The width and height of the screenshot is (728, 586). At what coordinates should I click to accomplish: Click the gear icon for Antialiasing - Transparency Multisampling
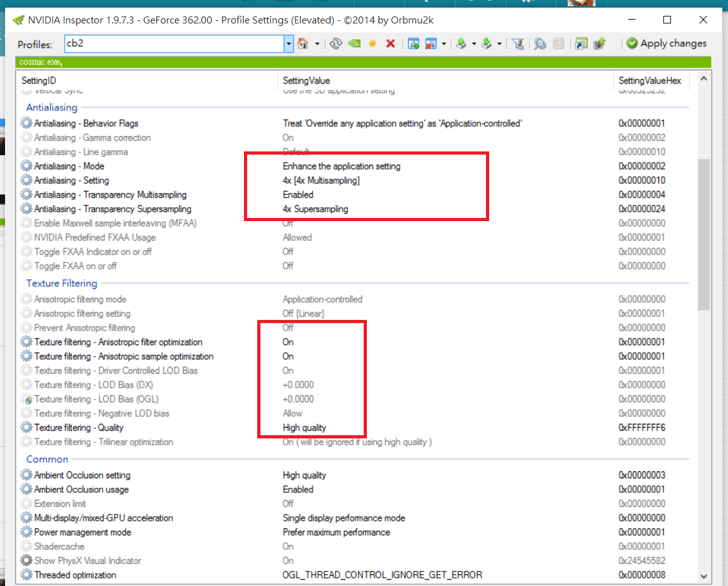[27, 194]
